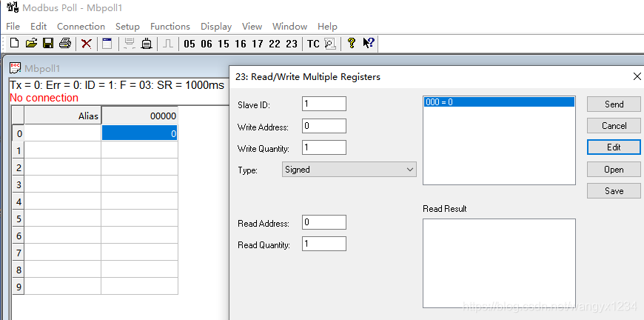Click the Cancel button

(614, 126)
